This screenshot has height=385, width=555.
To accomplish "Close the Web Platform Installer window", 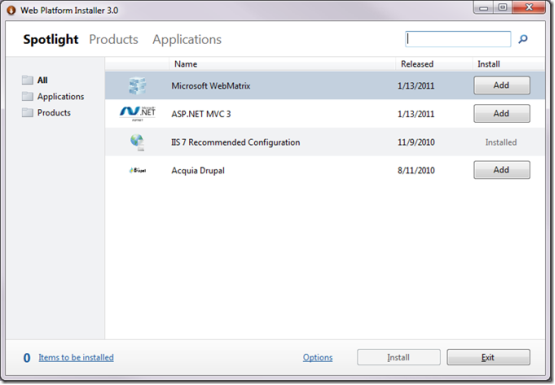I will [x=529, y=7].
